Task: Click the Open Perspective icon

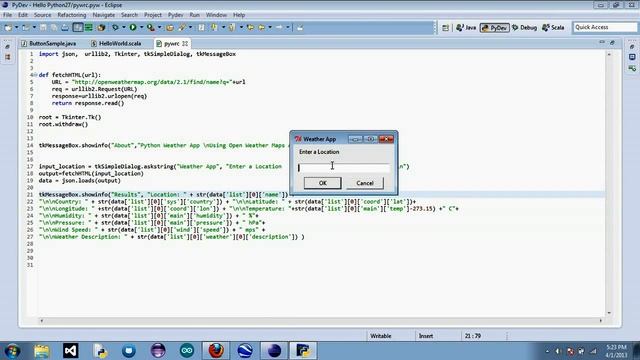Action: point(445,28)
